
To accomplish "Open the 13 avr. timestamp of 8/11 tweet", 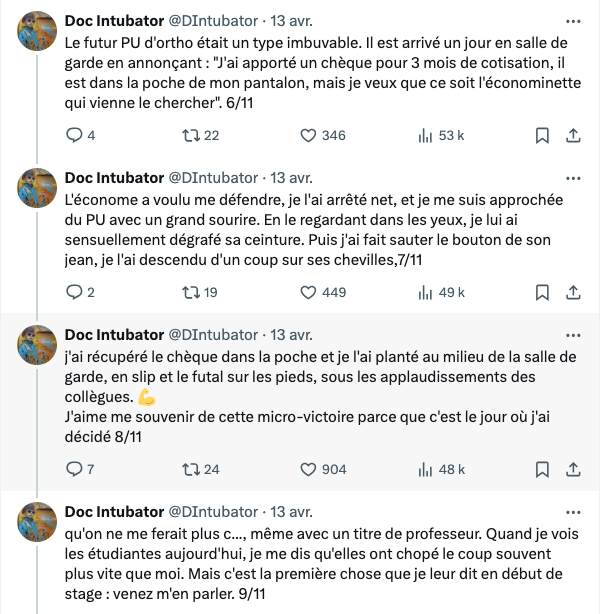I will (292, 335).
